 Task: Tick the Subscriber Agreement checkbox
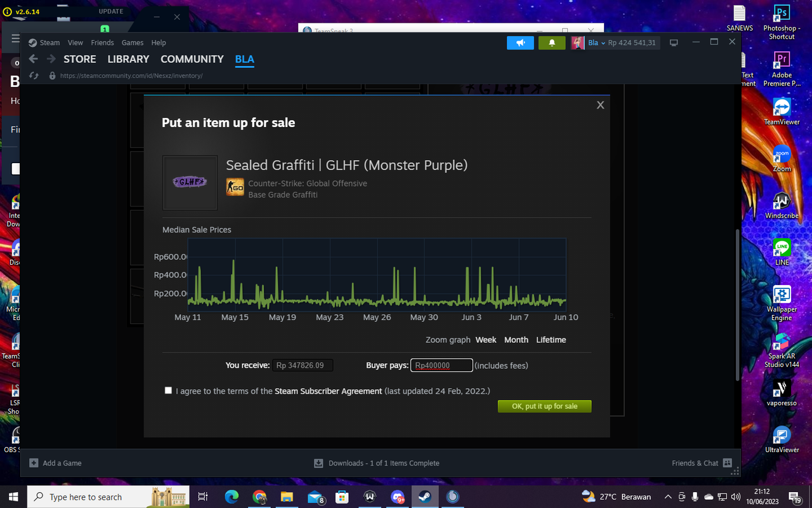(168, 391)
